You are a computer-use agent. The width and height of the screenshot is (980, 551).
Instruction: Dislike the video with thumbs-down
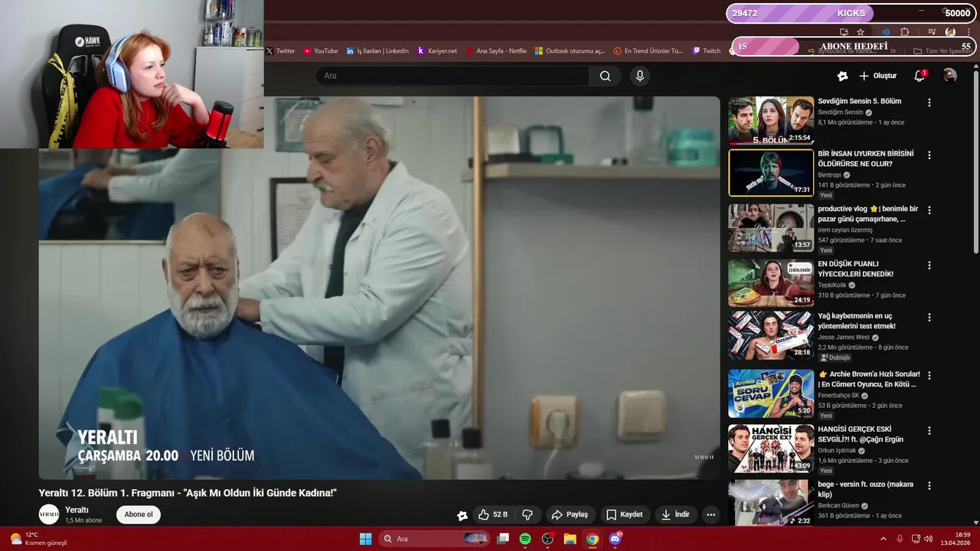click(x=528, y=515)
